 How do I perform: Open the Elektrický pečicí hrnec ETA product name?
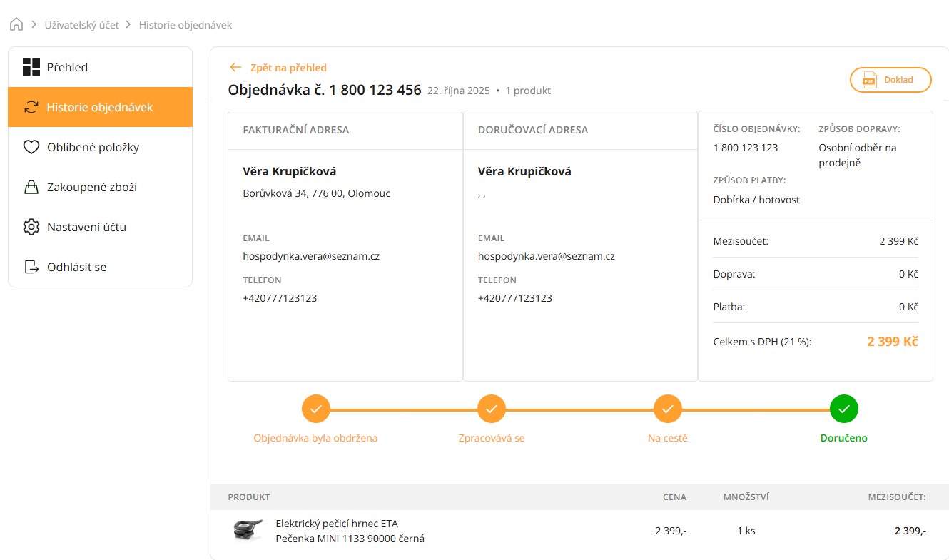350,531
